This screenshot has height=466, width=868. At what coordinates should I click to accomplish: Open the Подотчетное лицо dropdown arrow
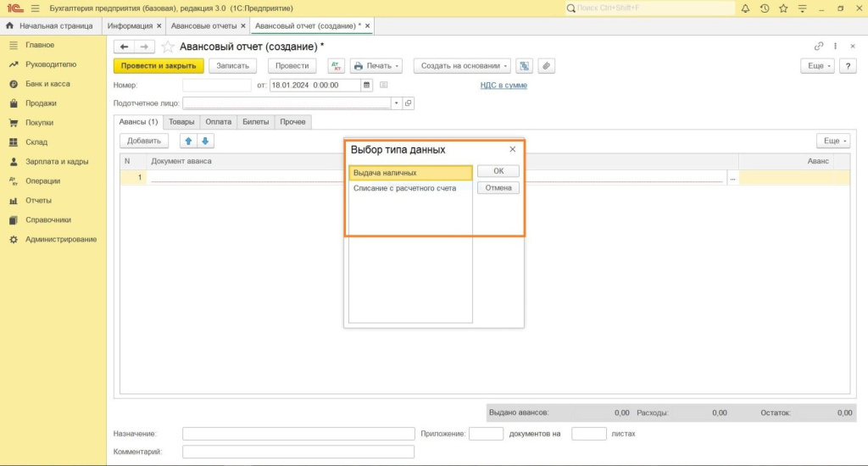[396, 103]
